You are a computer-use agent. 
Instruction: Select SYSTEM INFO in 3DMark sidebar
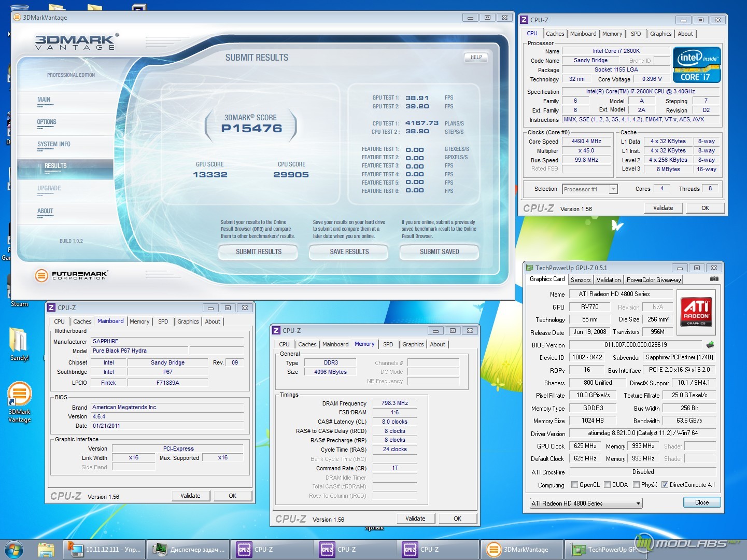[x=53, y=145]
